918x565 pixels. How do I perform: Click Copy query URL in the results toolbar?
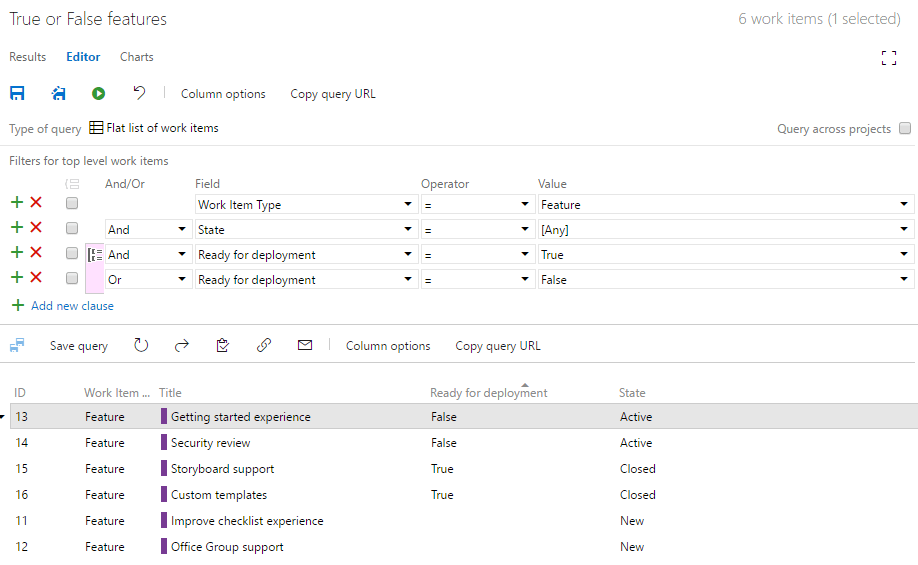[x=498, y=346]
